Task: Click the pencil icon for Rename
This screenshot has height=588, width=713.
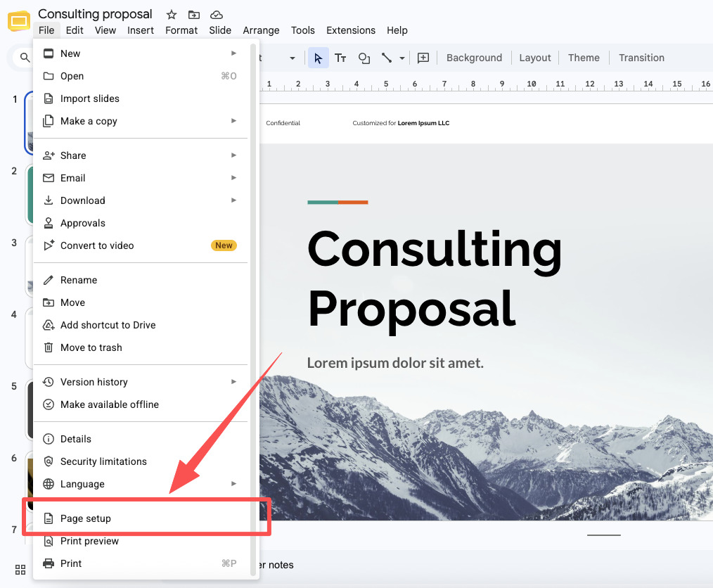Action: pyautogui.click(x=49, y=280)
